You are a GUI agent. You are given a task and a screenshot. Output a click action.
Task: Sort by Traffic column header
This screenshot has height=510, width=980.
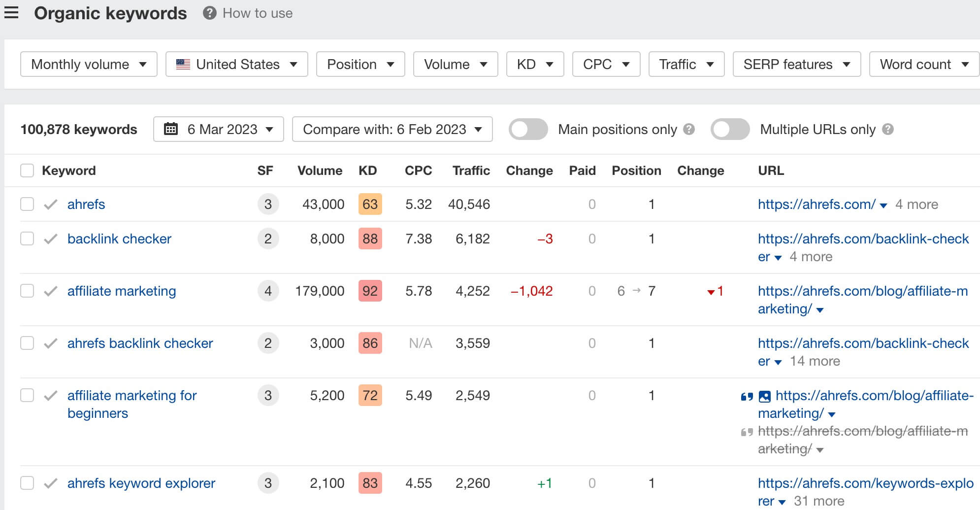coord(471,170)
